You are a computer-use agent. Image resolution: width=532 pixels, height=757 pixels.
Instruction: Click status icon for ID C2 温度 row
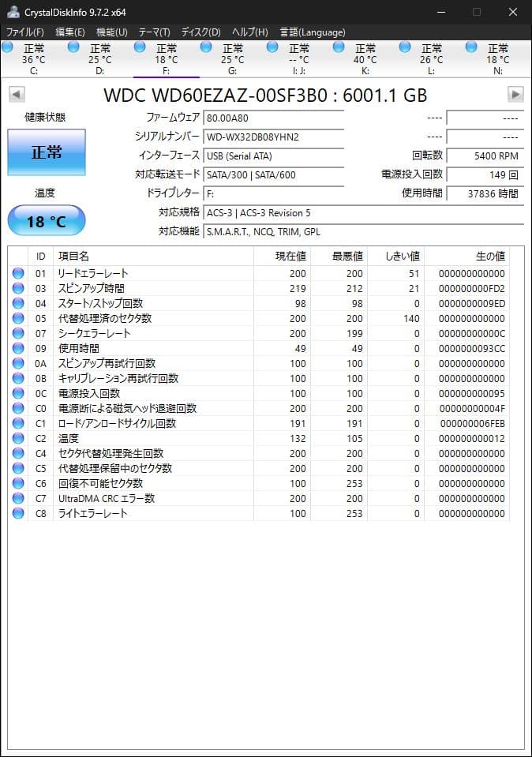tap(18, 438)
